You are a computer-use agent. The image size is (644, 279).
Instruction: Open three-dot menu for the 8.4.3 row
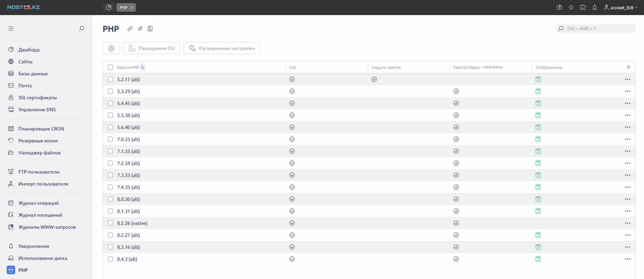[627, 259]
